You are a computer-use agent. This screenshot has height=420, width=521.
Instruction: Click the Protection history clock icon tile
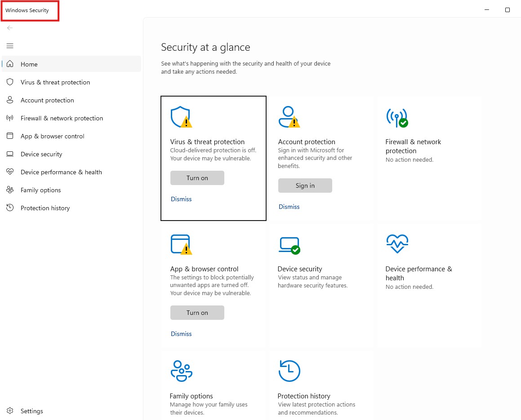pos(289,371)
